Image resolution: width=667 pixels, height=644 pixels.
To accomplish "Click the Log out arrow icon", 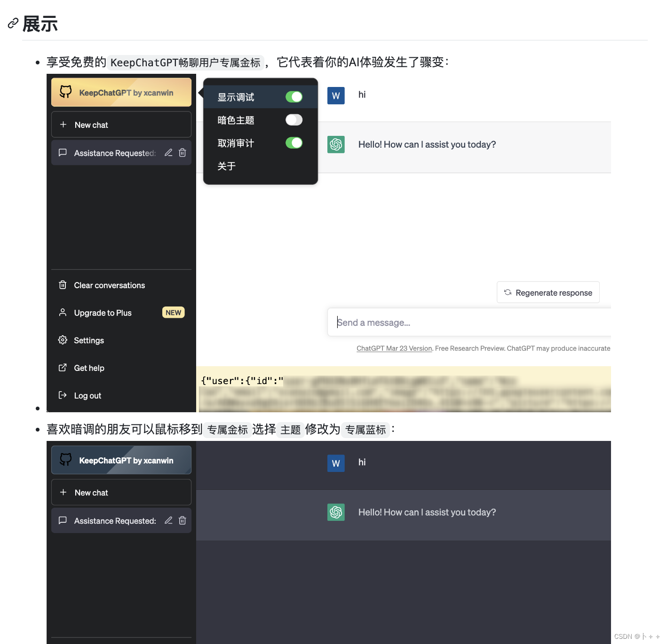I will (x=63, y=395).
